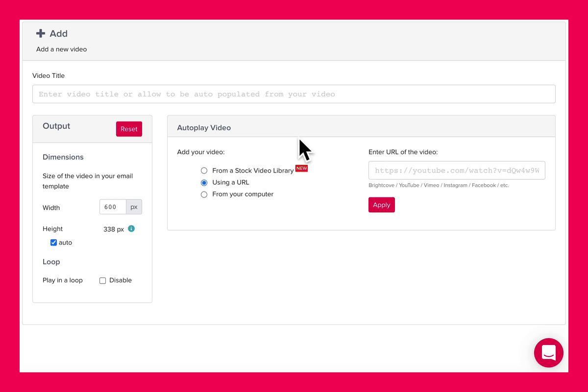The image size is (588, 392).
Task: Click the Width value input field
Action: click(113, 207)
